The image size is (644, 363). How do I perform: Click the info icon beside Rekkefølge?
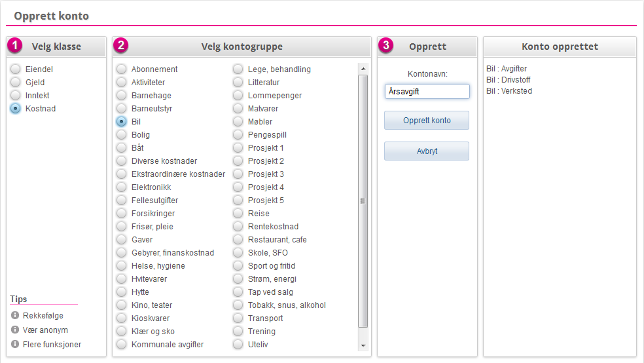pyautogui.click(x=15, y=315)
